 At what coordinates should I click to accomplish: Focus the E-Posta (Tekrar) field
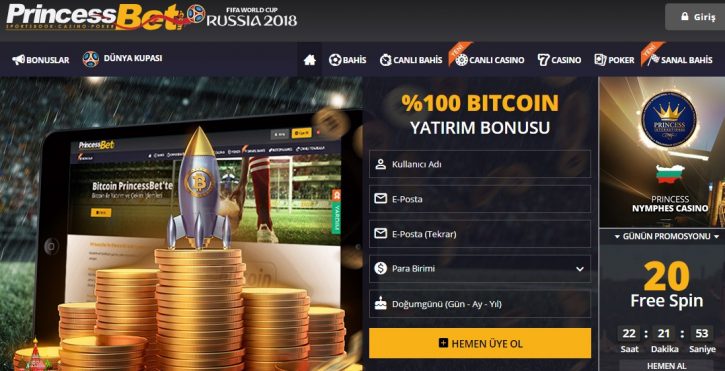[x=480, y=234]
